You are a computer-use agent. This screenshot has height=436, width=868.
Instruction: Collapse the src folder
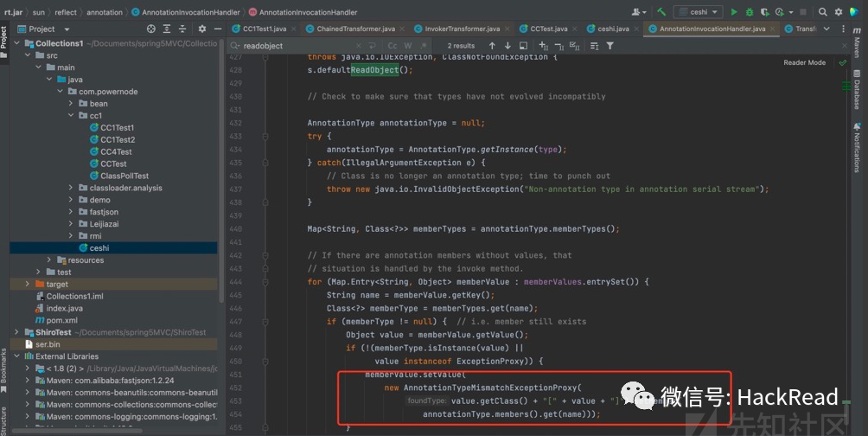pyautogui.click(x=28, y=55)
